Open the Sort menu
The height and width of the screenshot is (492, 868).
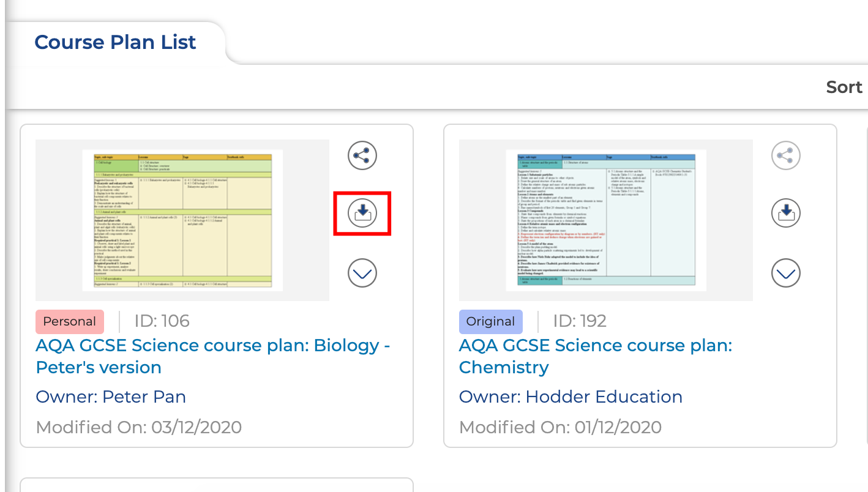pyautogui.click(x=844, y=87)
